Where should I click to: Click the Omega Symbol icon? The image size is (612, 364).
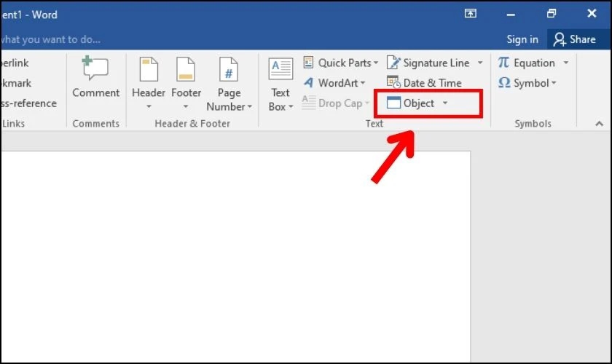pyautogui.click(x=504, y=82)
